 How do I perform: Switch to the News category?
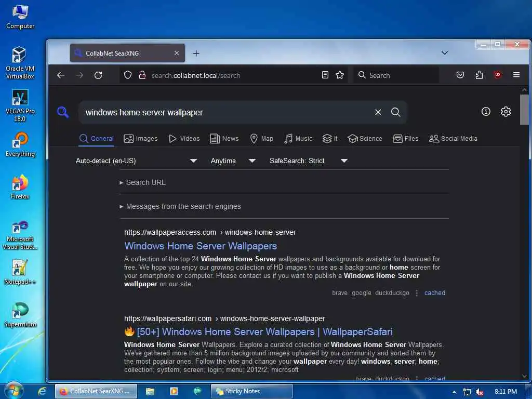tap(224, 138)
